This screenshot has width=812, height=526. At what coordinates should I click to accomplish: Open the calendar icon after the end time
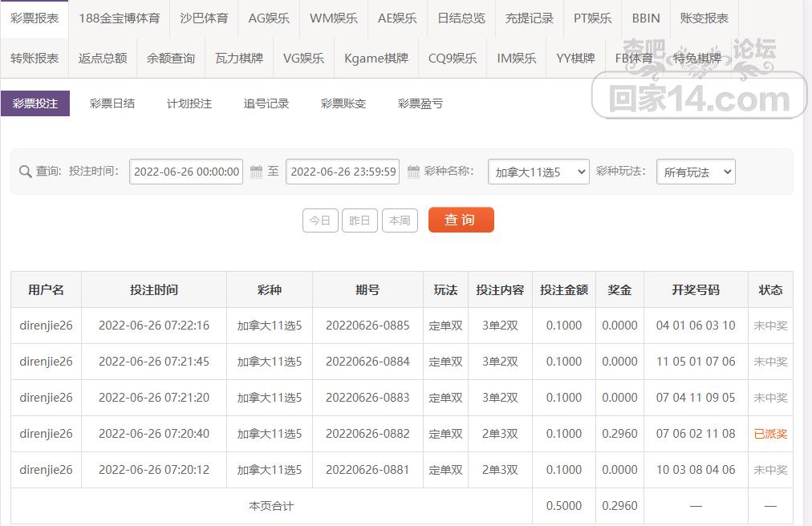pyautogui.click(x=412, y=171)
